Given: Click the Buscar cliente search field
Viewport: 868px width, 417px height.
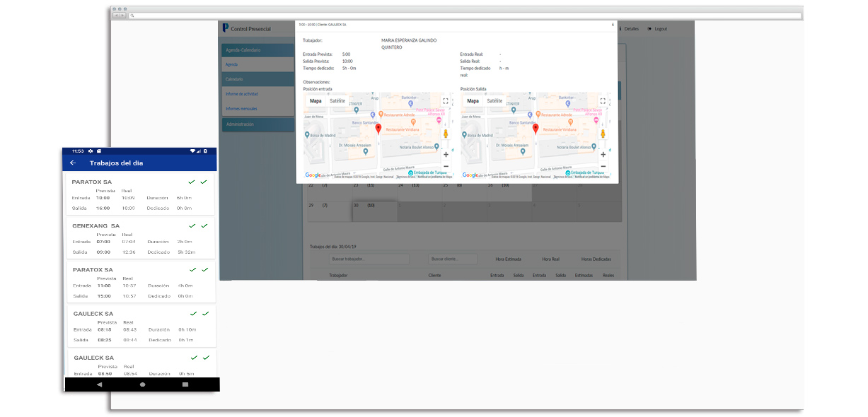Looking at the screenshot, I should (x=453, y=259).
